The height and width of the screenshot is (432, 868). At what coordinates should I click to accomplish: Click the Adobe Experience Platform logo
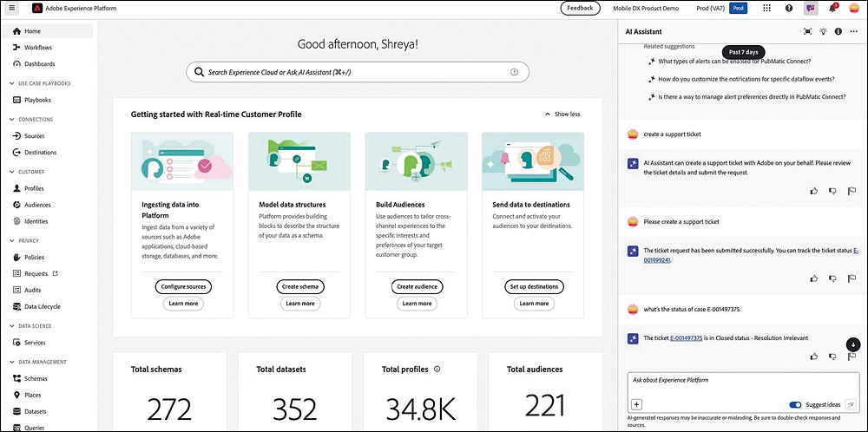[36, 9]
